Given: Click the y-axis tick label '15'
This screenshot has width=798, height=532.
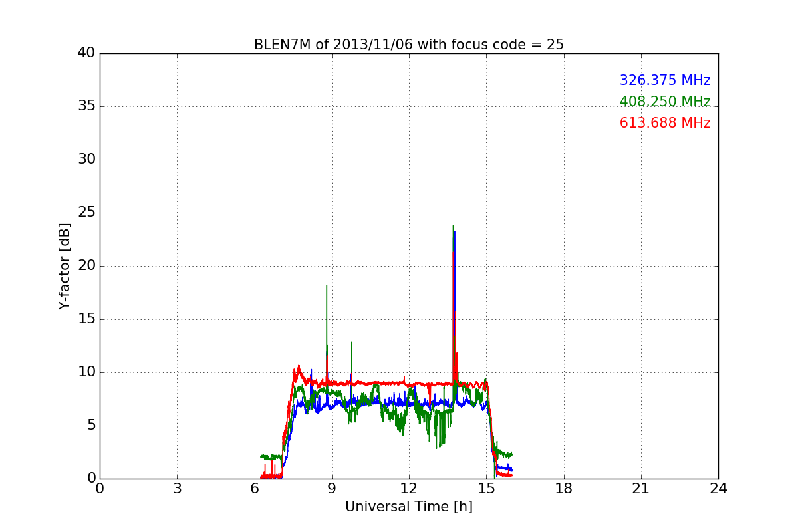Looking at the screenshot, I should click(86, 319).
